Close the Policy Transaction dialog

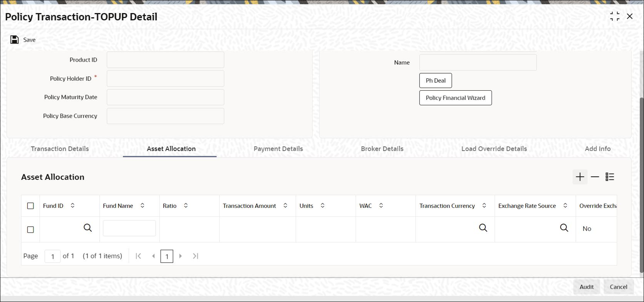630,16
